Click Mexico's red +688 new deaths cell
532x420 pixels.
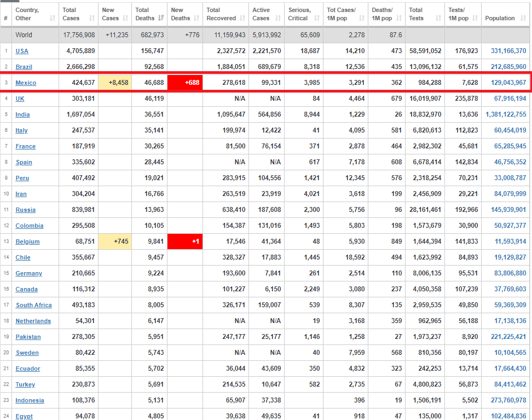[185, 83]
